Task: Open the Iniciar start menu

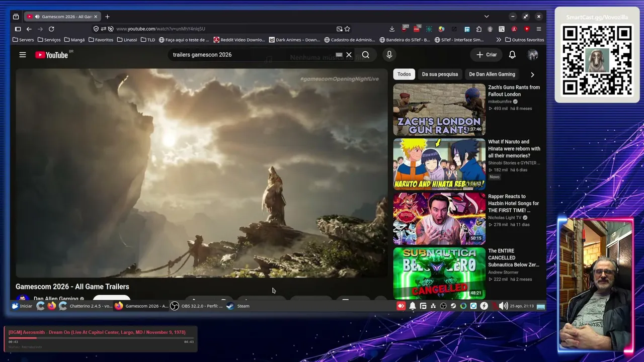Action: (22, 306)
